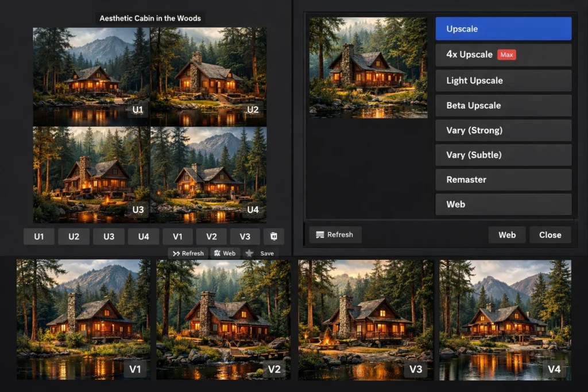The width and height of the screenshot is (588, 392).
Task: Click the trash icon to discard the grid
Action: (x=274, y=236)
